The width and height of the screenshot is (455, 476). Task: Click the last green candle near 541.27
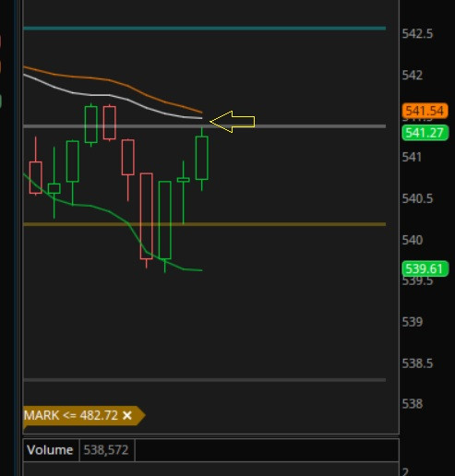[202, 158]
